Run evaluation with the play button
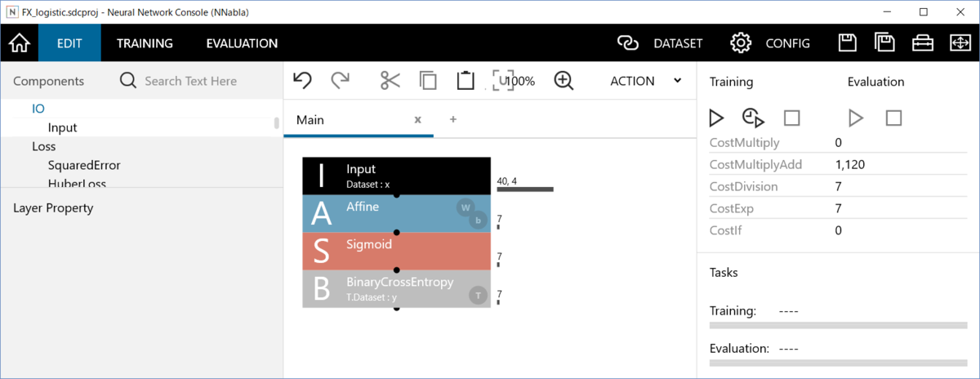 pos(856,118)
